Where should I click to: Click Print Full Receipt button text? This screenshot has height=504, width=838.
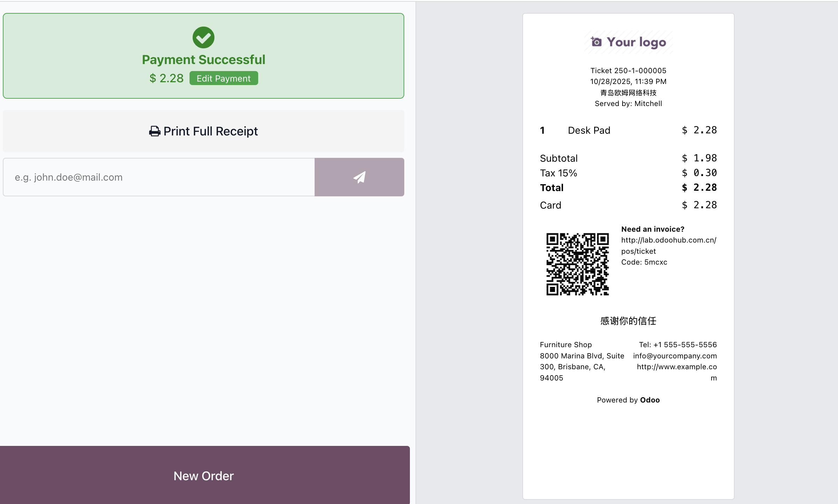(x=211, y=131)
